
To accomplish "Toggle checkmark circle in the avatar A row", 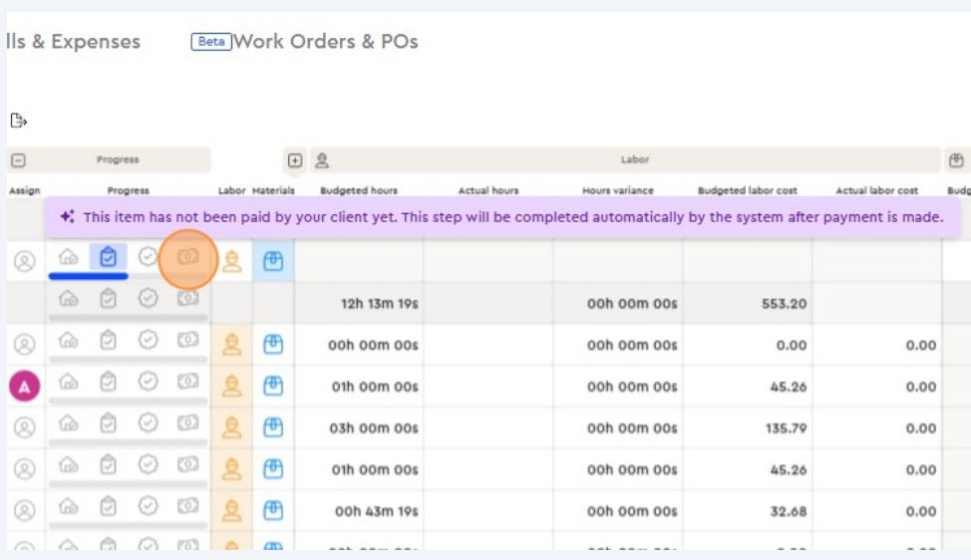I will (x=148, y=382).
